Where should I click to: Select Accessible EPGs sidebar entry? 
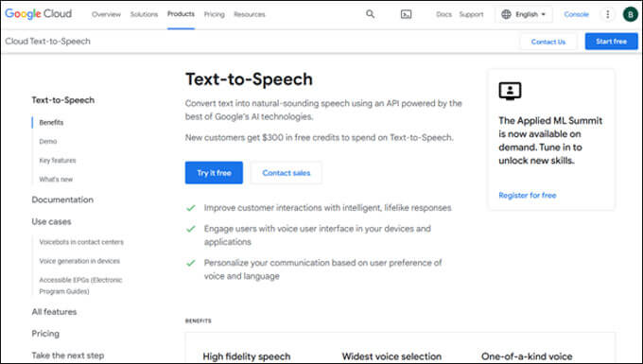(x=80, y=286)
